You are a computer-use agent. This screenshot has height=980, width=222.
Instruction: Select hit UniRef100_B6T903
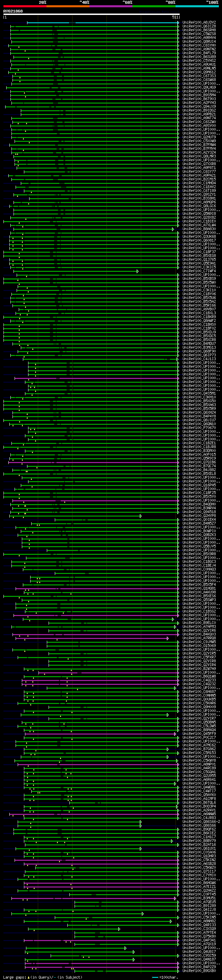click(x=199, y=99)
